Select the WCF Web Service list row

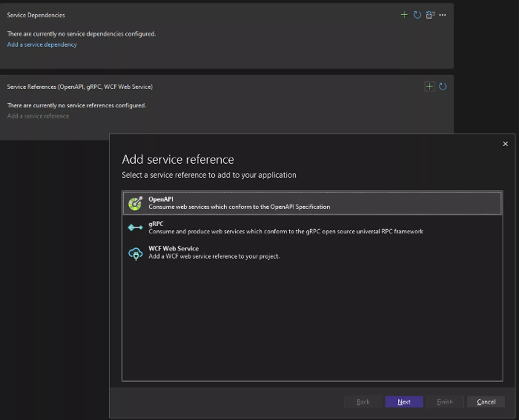(312, 253)
